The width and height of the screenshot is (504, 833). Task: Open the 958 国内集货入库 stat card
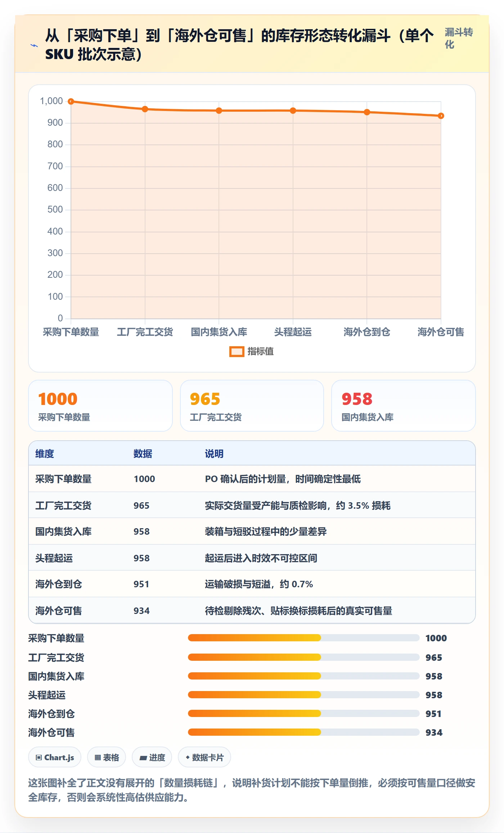click(x=404, y=406)
